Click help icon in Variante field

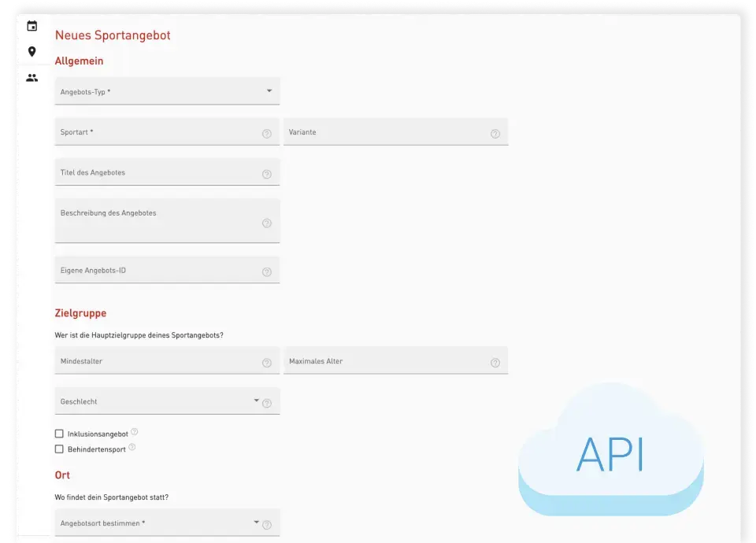[x=495, y=134]
